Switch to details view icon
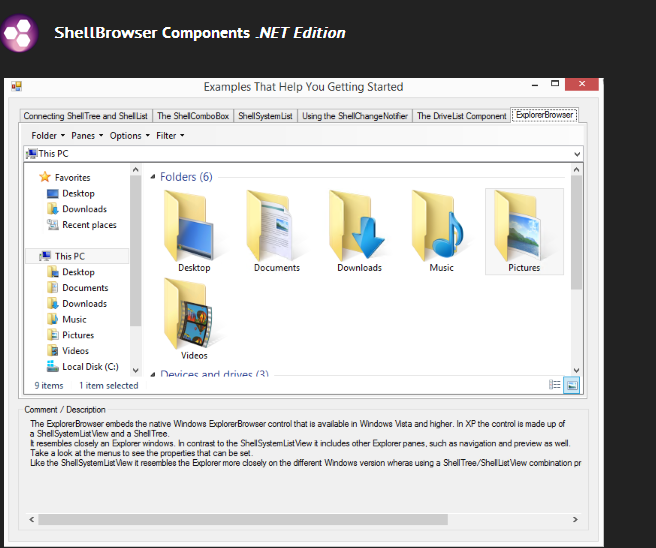This screenshot has width=656, height=548. [555, 385]
